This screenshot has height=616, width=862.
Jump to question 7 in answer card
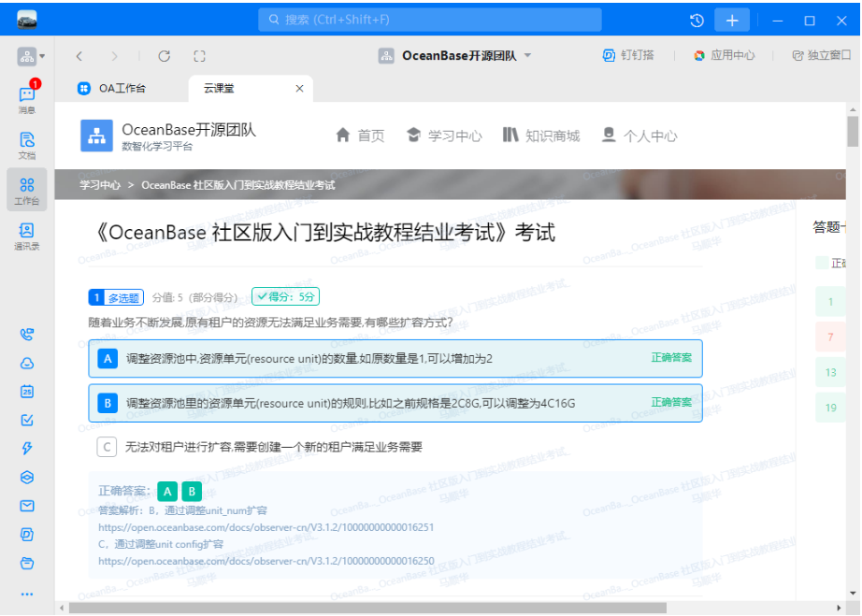pyautogui.click(x=830, y=337)
